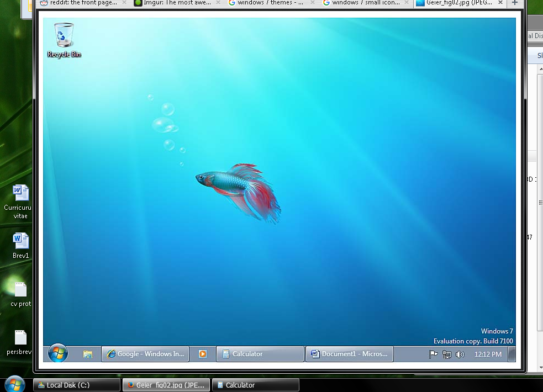Switch to the Imgur browser tab
The height and width of the screenshot is (392, 543).
click(x=177, y=3)
